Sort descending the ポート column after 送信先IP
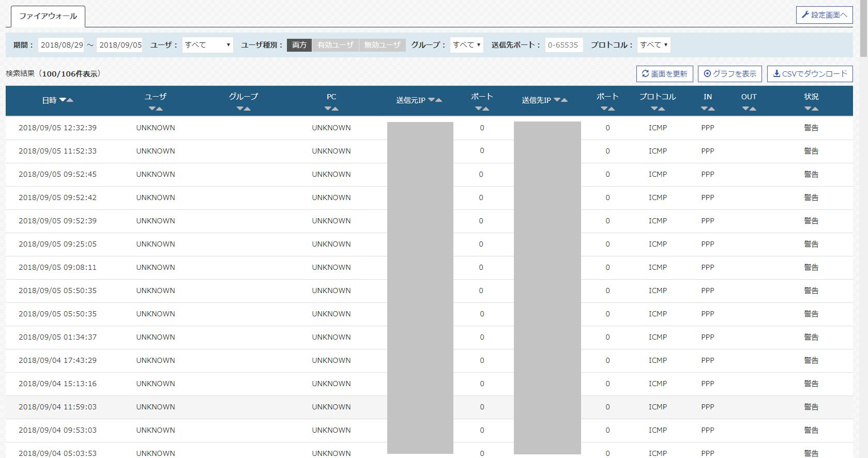 point(604,109)
